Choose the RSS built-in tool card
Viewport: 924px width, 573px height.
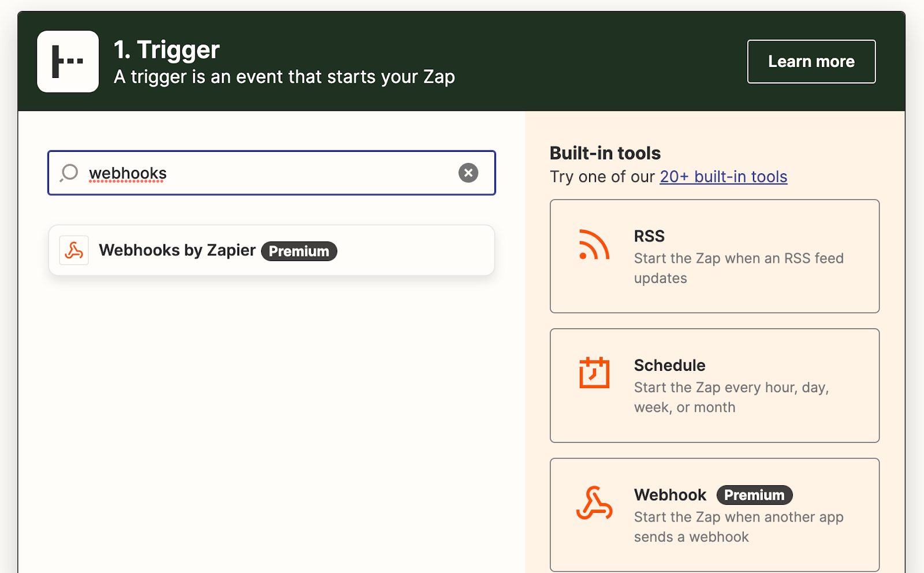coord(714,256)
